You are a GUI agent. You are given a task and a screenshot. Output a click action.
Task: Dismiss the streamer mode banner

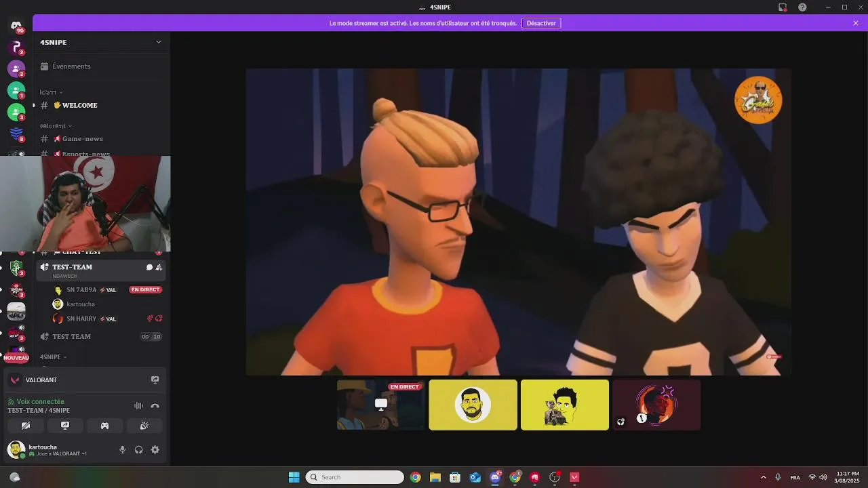click(x=856, y=23)
